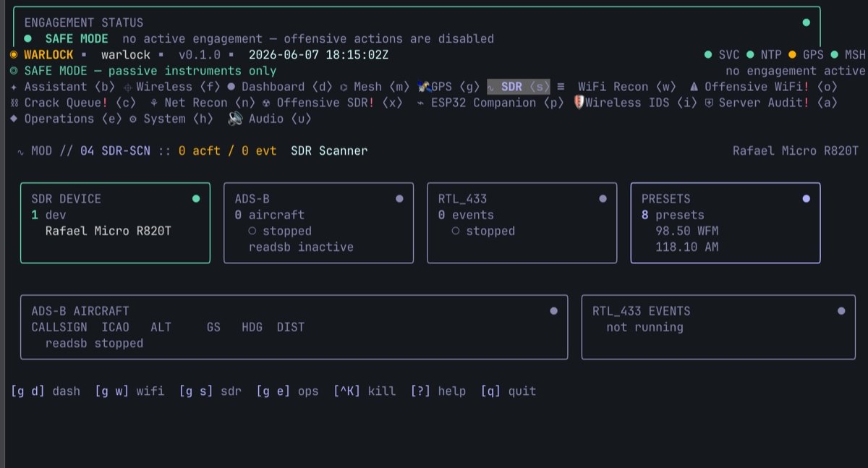This screenshot has width=868, height=468.
Task: Click the gear icon beside System
Action: coord(133,119)
